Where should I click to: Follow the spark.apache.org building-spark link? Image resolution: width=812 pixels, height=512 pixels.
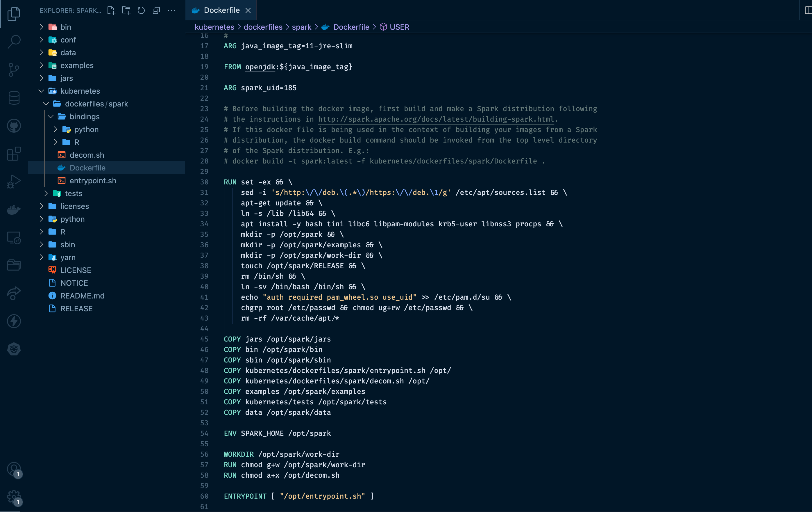pyautogui.click(x=435, y=119)
